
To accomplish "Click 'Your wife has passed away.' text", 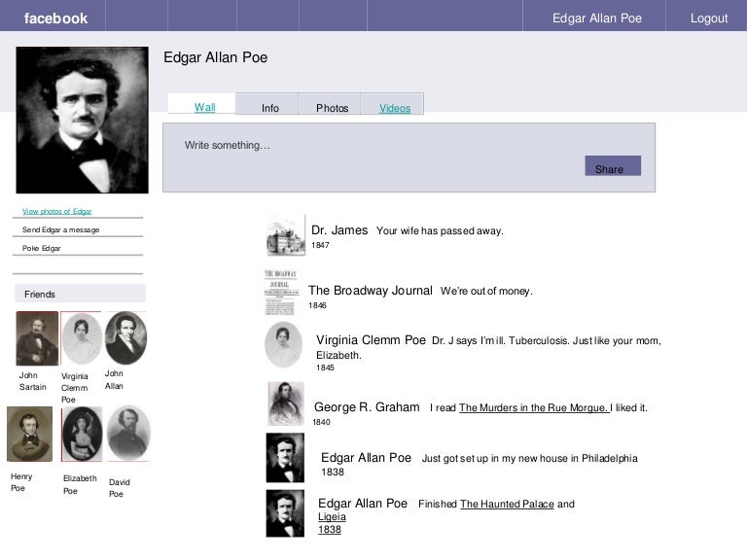I will (440, 231).
